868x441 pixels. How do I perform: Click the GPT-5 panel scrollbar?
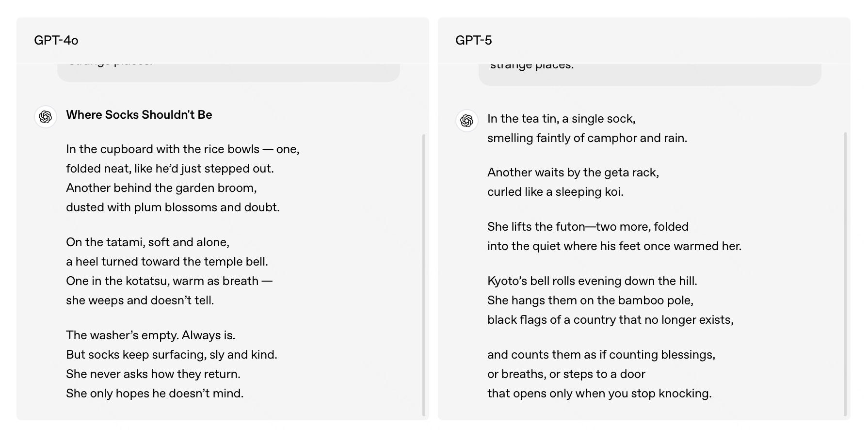coord(845,274)
